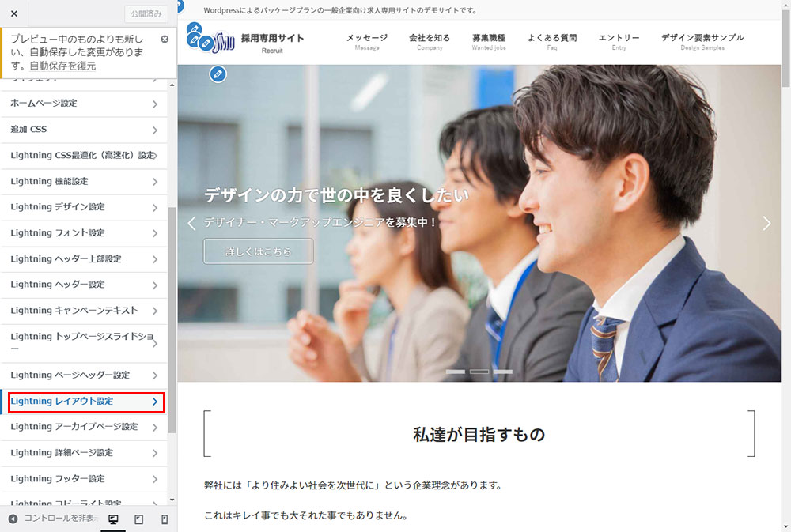The height and width of the screenshot is (532, 791).
Task: Select the middle slide indicator bar
Action: [x=479, y=371]
